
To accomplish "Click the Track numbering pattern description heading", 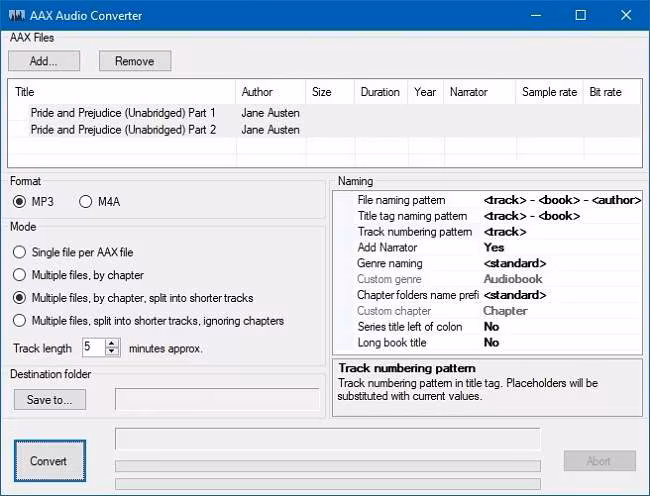I will coord(407,368).
